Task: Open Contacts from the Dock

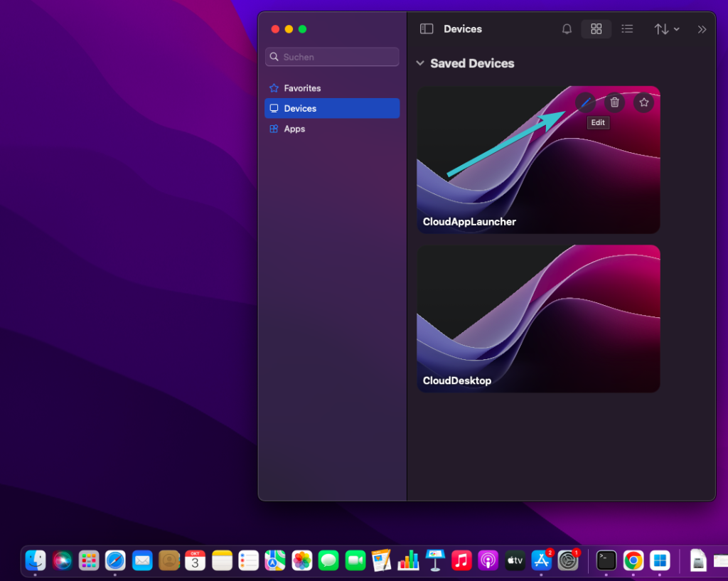Action: (x=169, y=560)
